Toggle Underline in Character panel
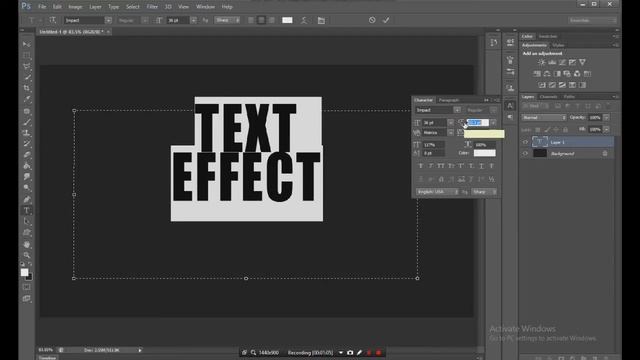The height and width of the screenshot is (360, 640). pos(482,166)
